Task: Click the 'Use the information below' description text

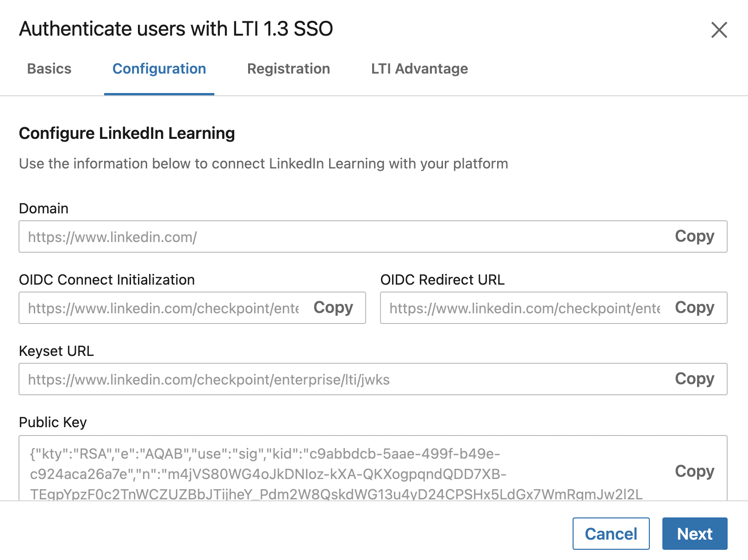Action: tap(263, 164)
